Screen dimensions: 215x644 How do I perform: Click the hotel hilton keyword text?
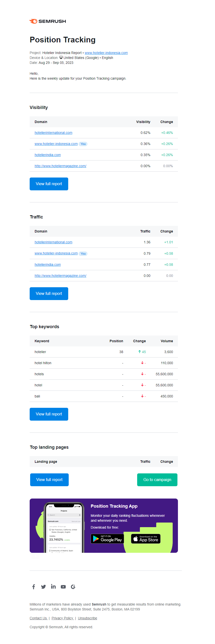(43, 363)
